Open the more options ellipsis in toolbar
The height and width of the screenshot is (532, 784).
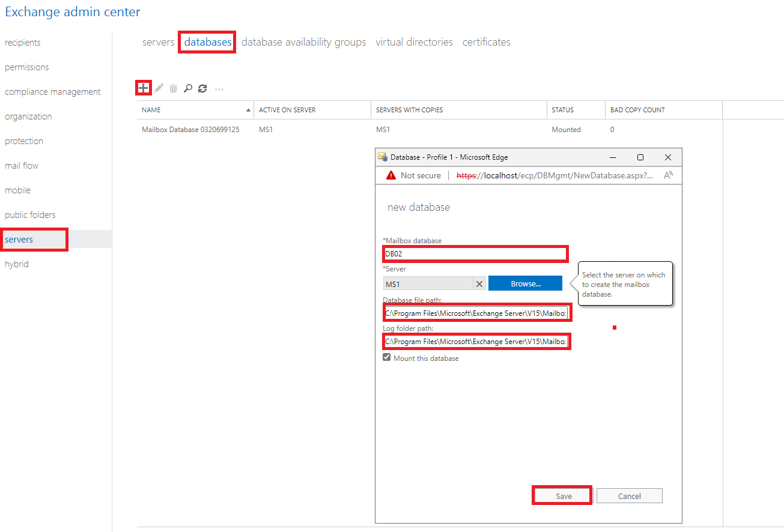[219, 89]
